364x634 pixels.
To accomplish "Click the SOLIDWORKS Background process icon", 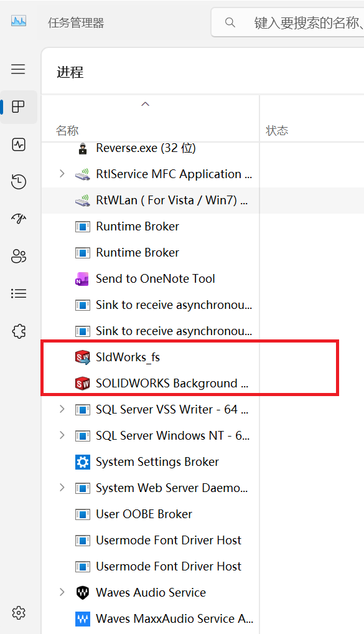I will coord(83,383).
